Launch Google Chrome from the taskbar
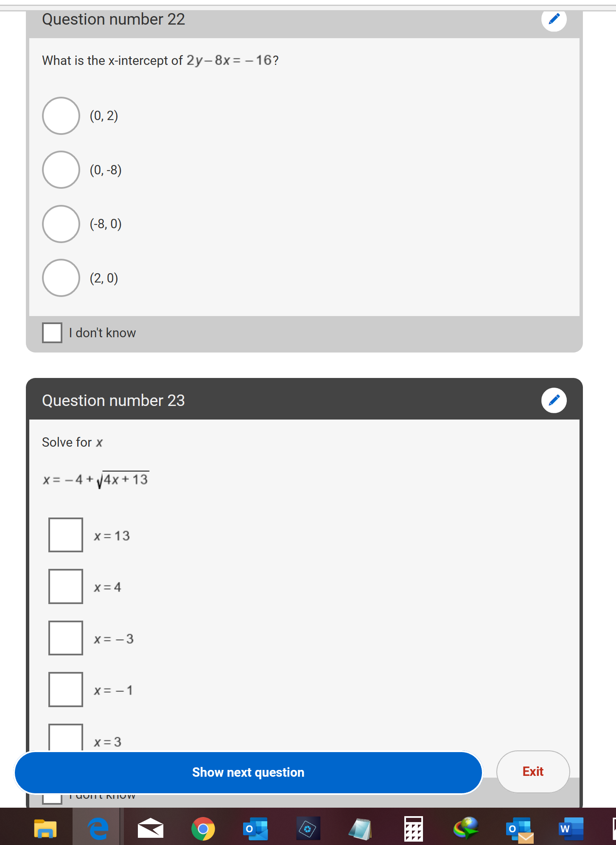The image size is (616, 845). 203,828
